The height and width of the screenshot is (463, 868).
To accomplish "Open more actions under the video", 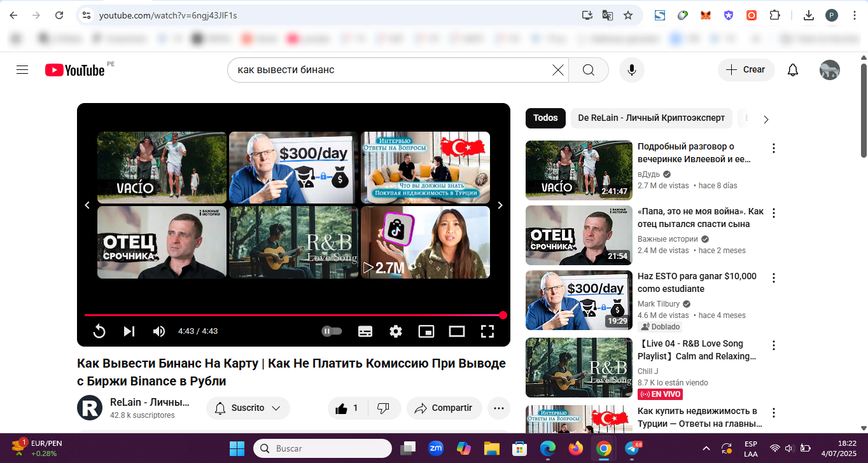I will (499, 408).
